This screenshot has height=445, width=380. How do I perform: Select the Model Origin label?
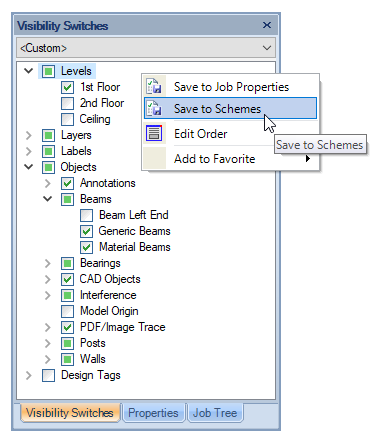[x=109, y=311]
